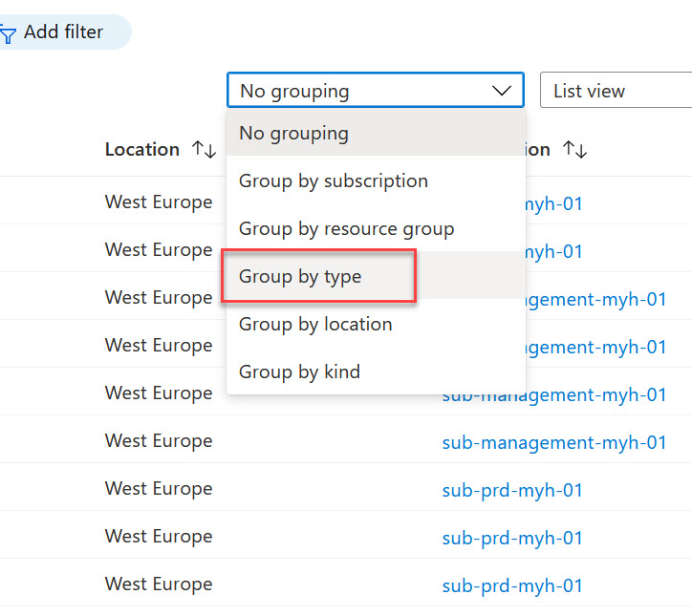
Task: Open the first sub-prd-myh-01 link
Action: coord(512,490)
